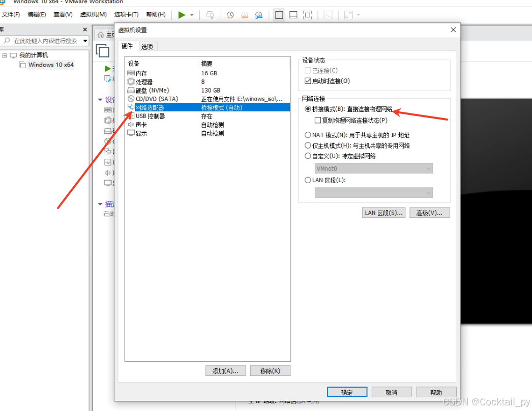
Task: Click the speaker icon beside 声卡
Action: coord(131,125)
